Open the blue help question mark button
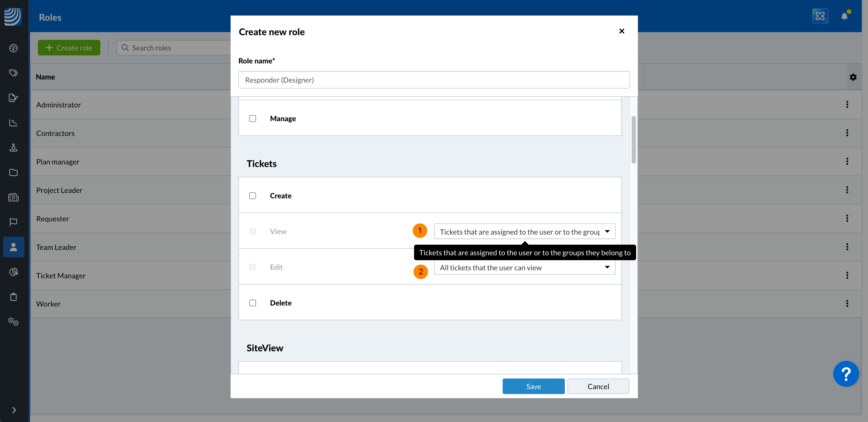Screen dimensions: 868x422 pos(846,374)
